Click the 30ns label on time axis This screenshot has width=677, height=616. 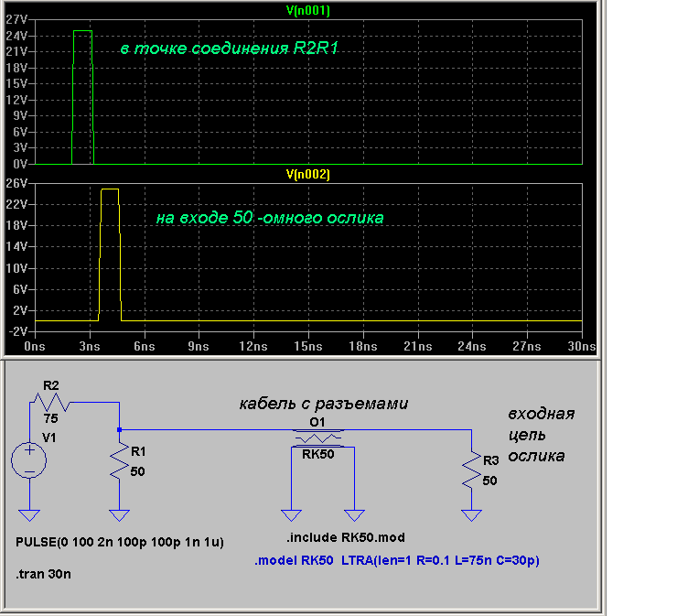(x=582, y=347)
